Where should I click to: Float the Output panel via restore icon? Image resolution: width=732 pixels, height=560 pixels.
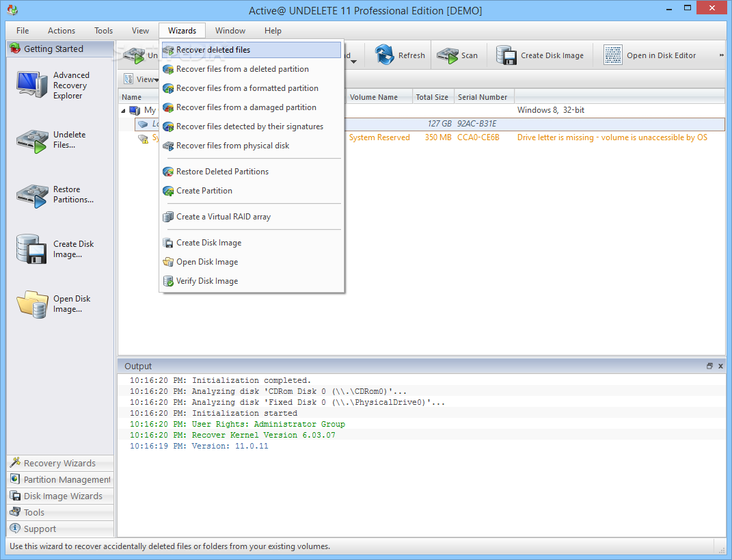click(709, 366)
